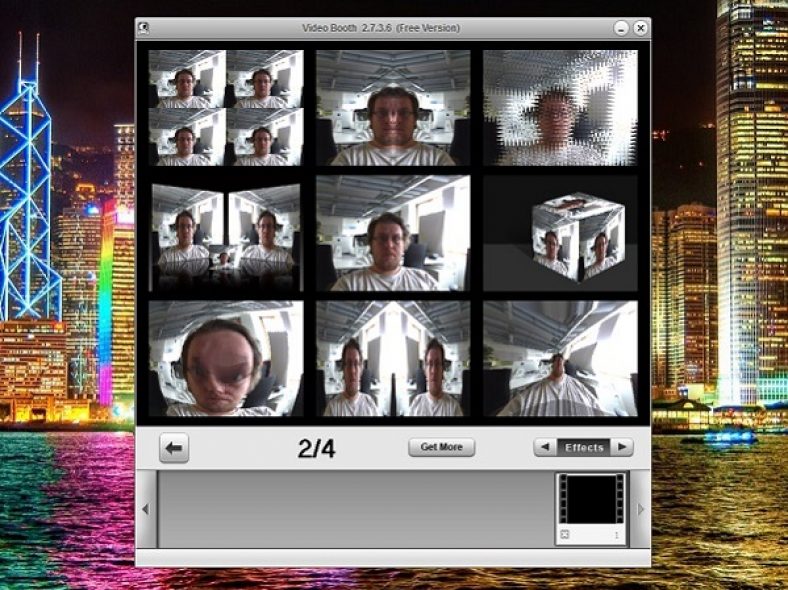Choose the 3D cube effect

coord(560,233)
